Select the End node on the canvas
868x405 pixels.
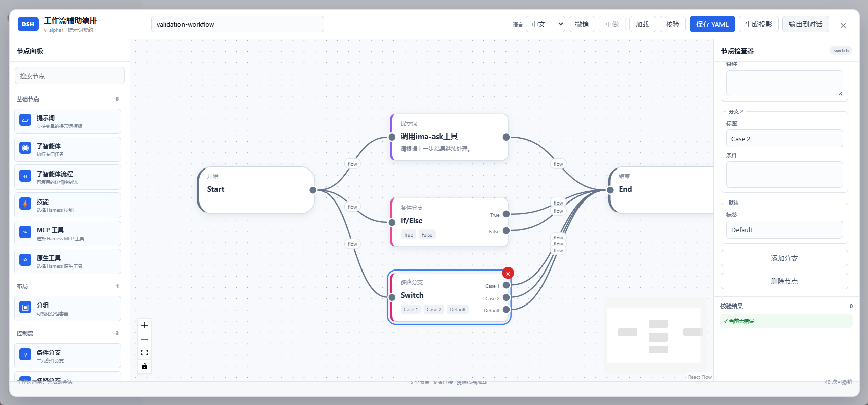[661, 190]
